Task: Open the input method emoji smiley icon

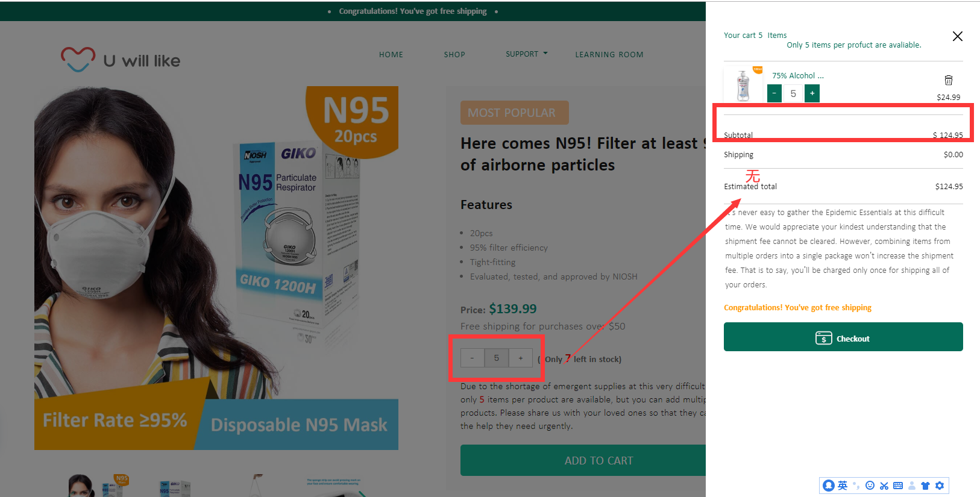Action: pos(870,486)
